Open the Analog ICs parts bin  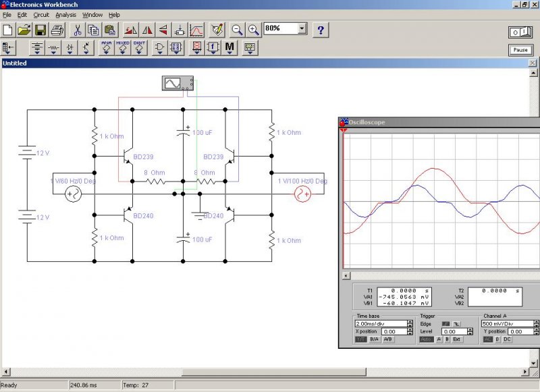(x=107, y=47)
